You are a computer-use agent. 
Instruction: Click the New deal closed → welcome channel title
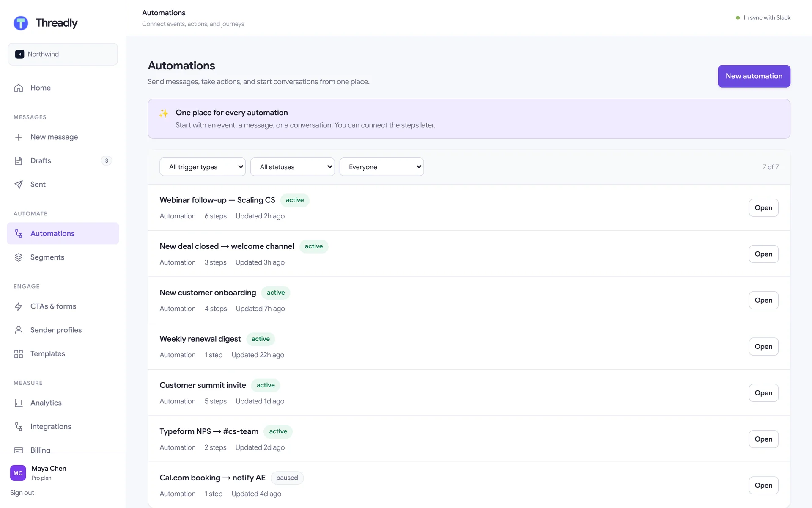[227, 246]
